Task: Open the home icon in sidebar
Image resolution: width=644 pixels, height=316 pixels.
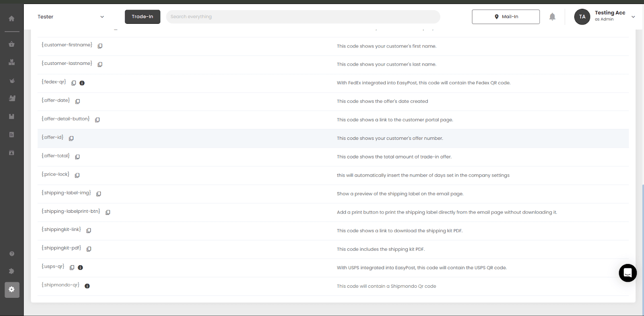Action: pyautogui.click(x=12, y=19)
